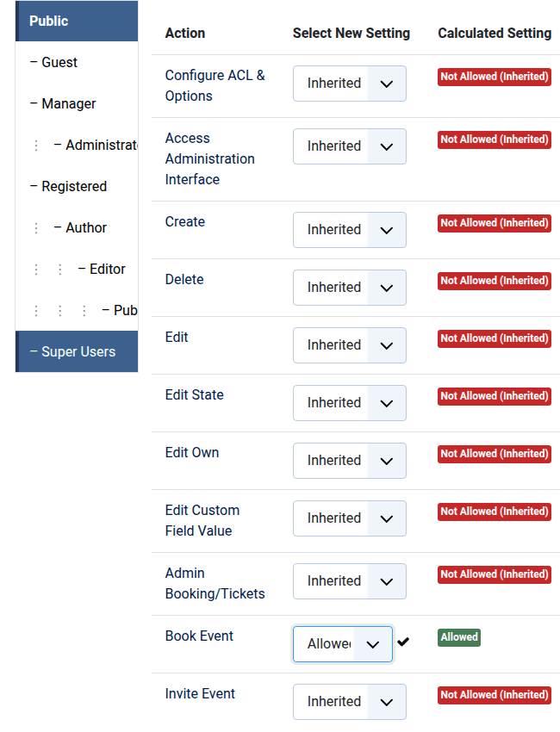
Task: Expand Edit Custom Field Value dropdown
Action: 349,518
